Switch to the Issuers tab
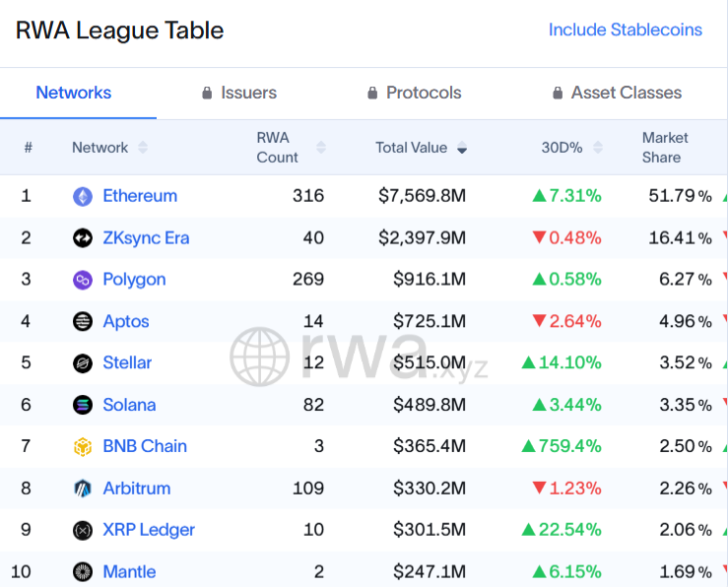This screenshot has width=728, height=587. coord(238,93)
